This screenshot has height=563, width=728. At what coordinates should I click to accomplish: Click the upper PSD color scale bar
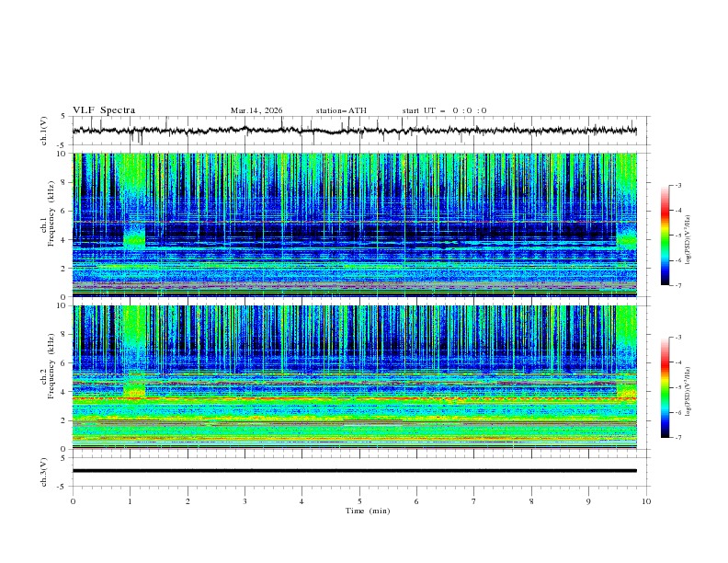[665, 236]
